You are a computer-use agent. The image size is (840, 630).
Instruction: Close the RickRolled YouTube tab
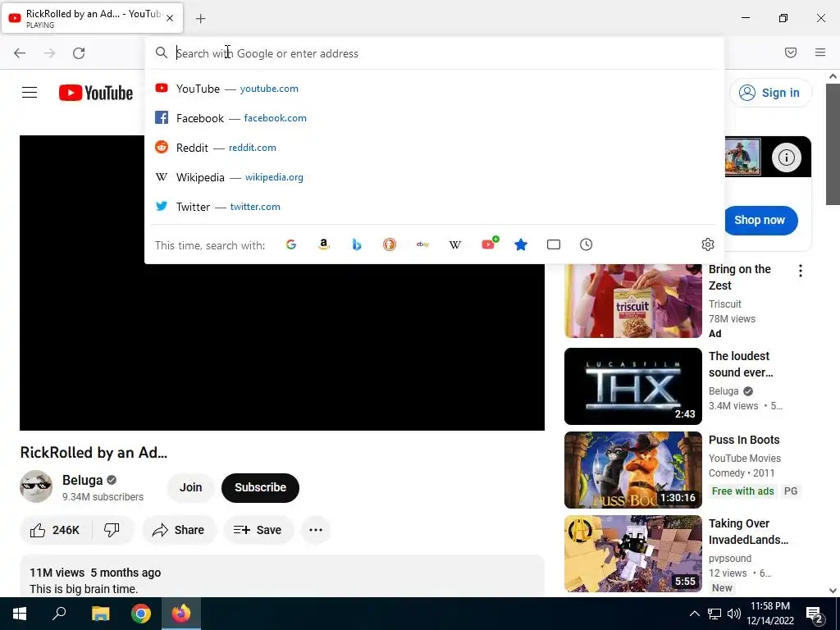pyautogui.click(x=170, y=18)
